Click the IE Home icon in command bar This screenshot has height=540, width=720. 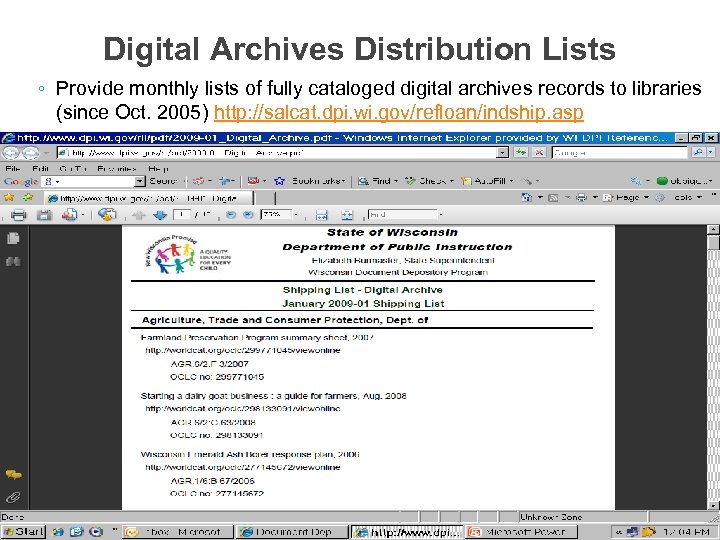526,197
